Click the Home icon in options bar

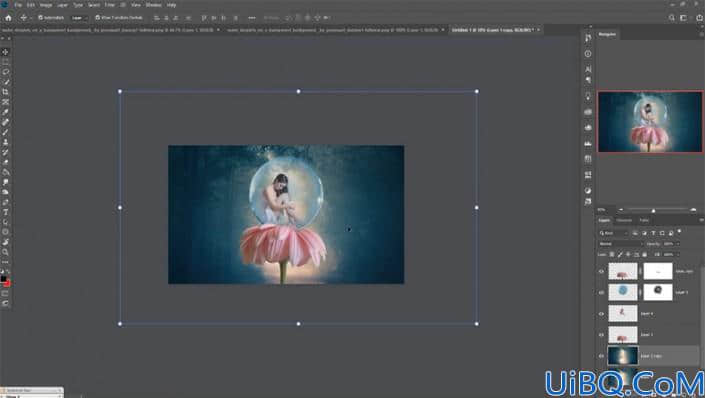pos(8,18)
